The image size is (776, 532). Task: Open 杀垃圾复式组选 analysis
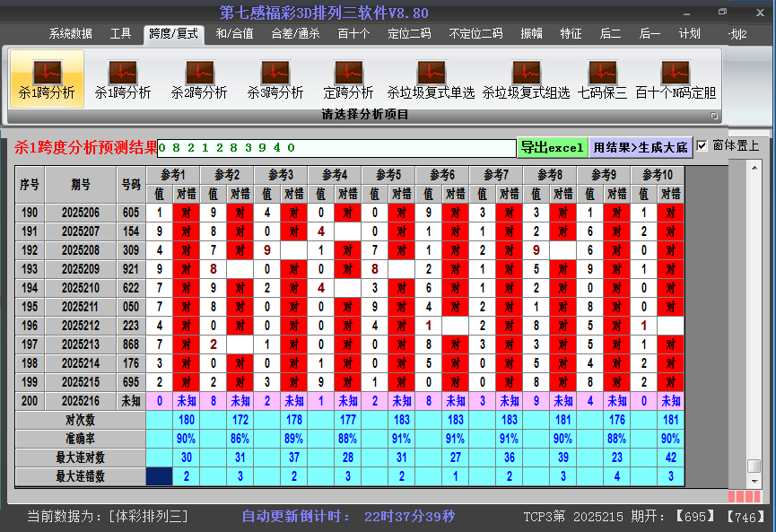526,79
